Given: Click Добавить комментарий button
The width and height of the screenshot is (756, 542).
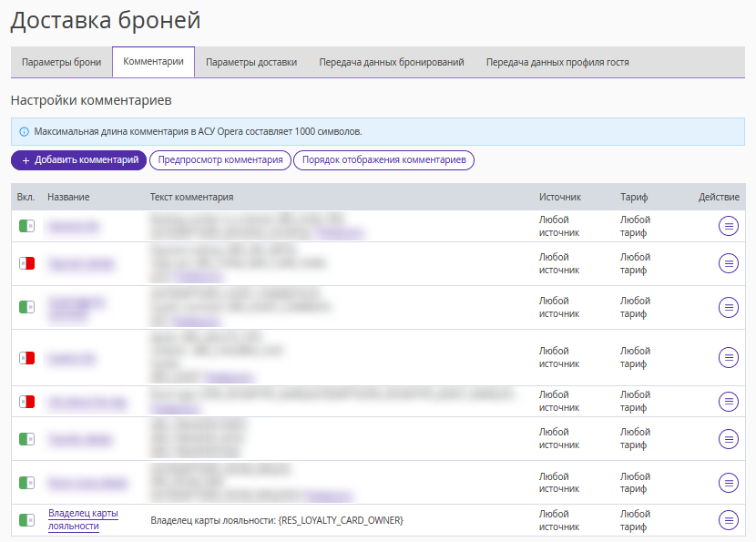Looking at the screenshot, I should click(x=78, y=160).
